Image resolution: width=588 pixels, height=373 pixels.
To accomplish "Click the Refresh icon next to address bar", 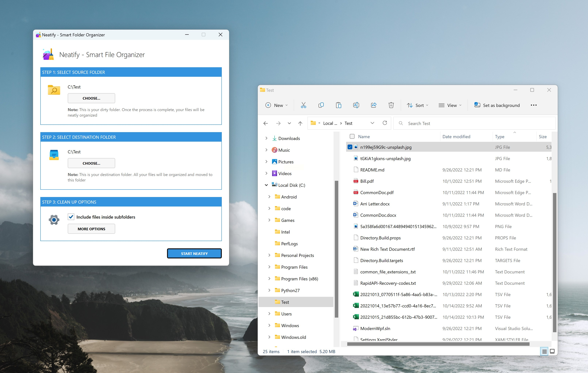I will coord(385,123).
